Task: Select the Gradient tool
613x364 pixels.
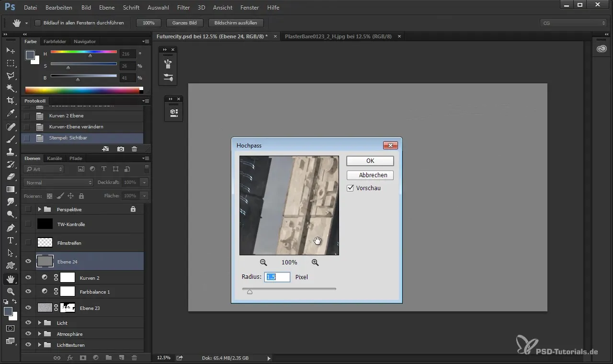Action: (11, 189)
